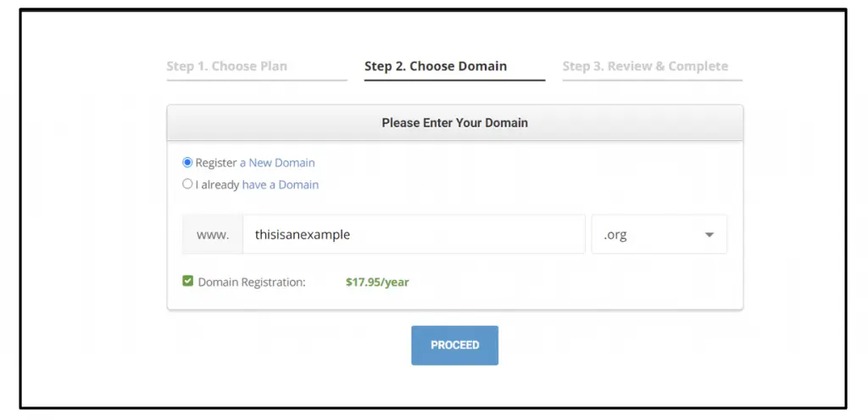
Task: Open the 'have a Domain' link
Action: 280,184
